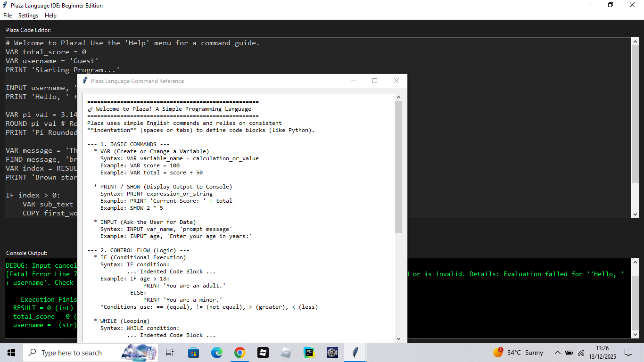This screenshot has width=644, height=362.
Task: Click 'Plaza Code Editor:' label
Action: [29, 30]
